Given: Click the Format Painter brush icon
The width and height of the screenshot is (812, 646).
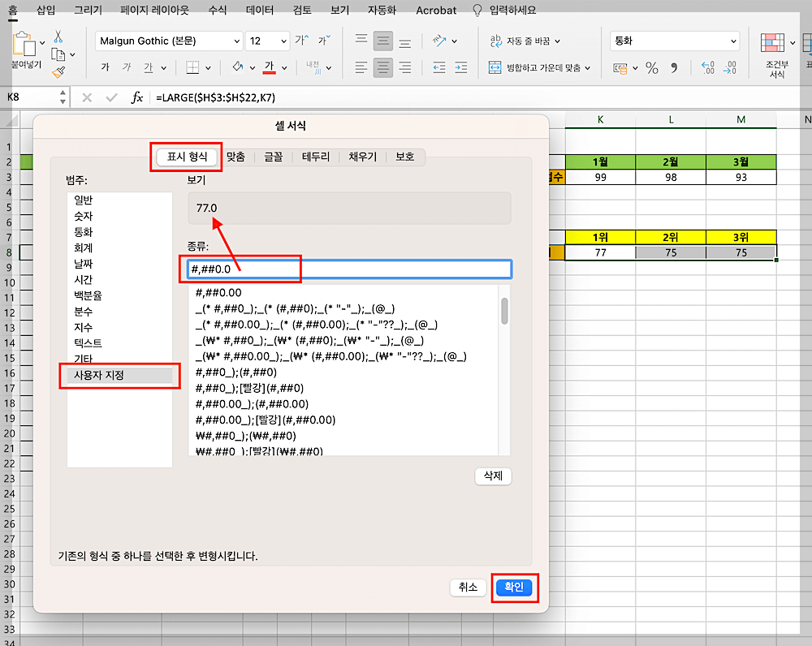Looking at the screenshot, I should click(x=58, y=72).
